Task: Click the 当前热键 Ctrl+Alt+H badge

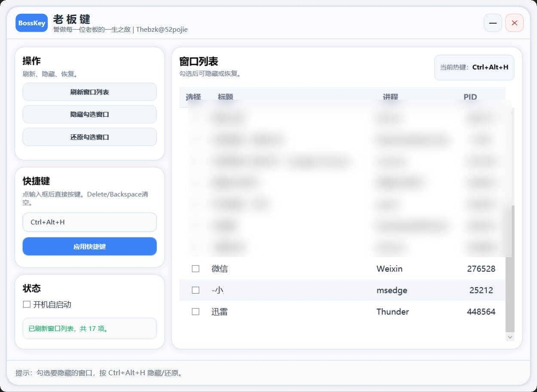Action: [474, 67]
